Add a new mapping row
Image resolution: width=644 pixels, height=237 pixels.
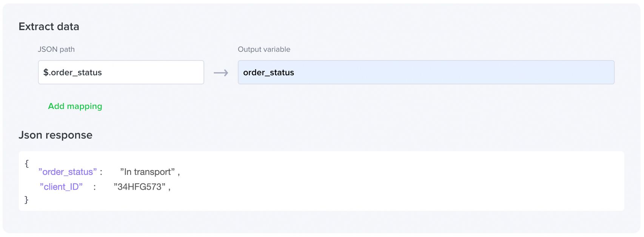[75, 106]
